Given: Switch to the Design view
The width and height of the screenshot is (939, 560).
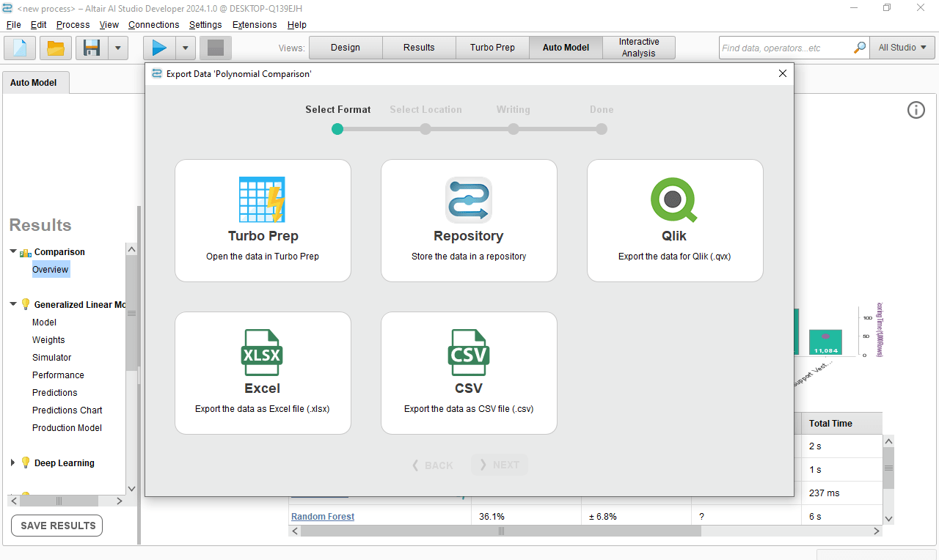Looking at the screenshot, I should tap(346, 48).
